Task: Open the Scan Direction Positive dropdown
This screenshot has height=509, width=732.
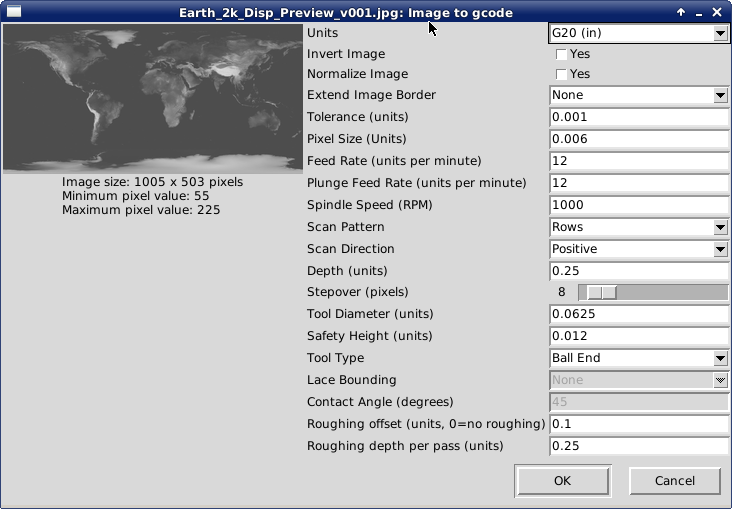Action: tap(639, 249)
